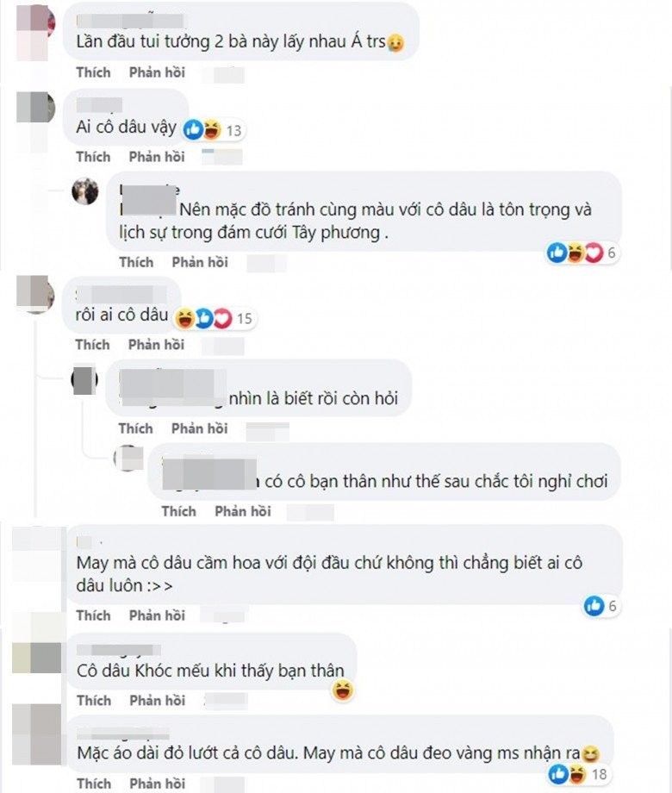This screenshot has height=793, width=672.
Task: View reactions on 'rôi ai cô dâu' comment
Action: pos(213,318)
